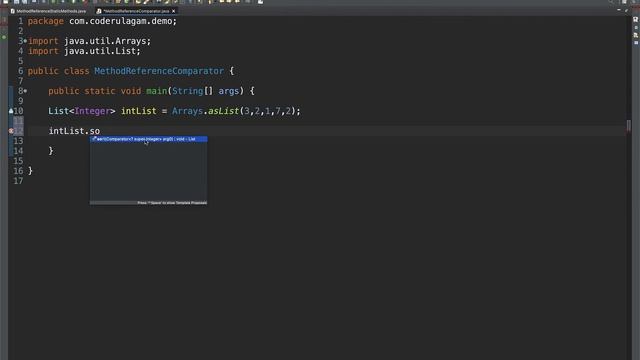Click the vertical scrollbar thumb of the editor
The height and width of the screenshot is (360, 640).
pyautogui.click(x=629, y=126)
